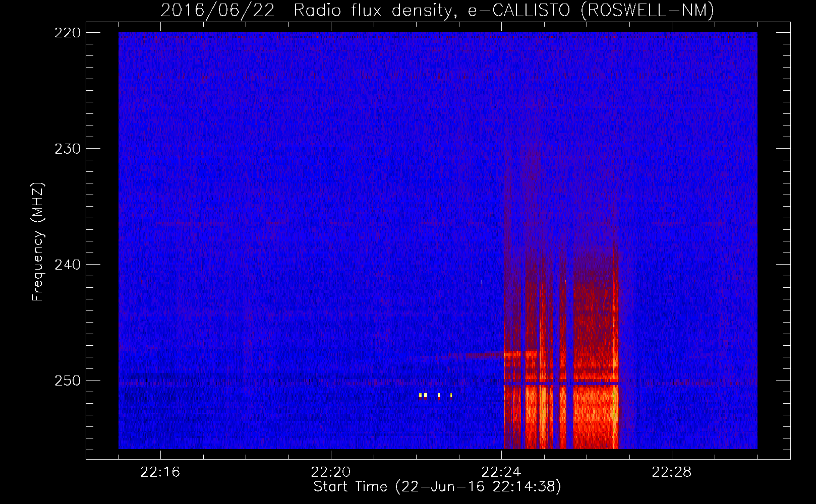
Task: Click the 'Frequency (MHZ)' axis label
Action: click(38, 242)
